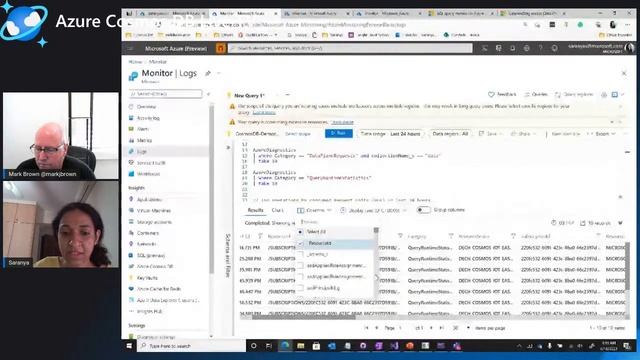Screen dimensions: 640x360
Task: Check the fifth column option checkbox
Action: pos(301,277)
